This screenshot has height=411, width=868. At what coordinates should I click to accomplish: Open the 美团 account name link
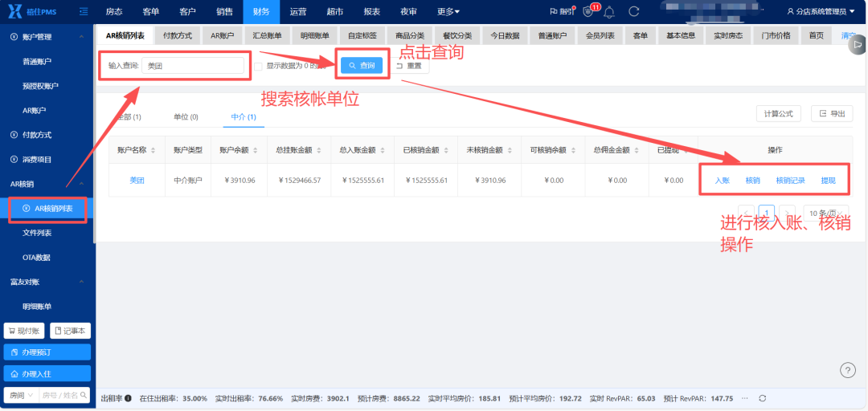137,181
